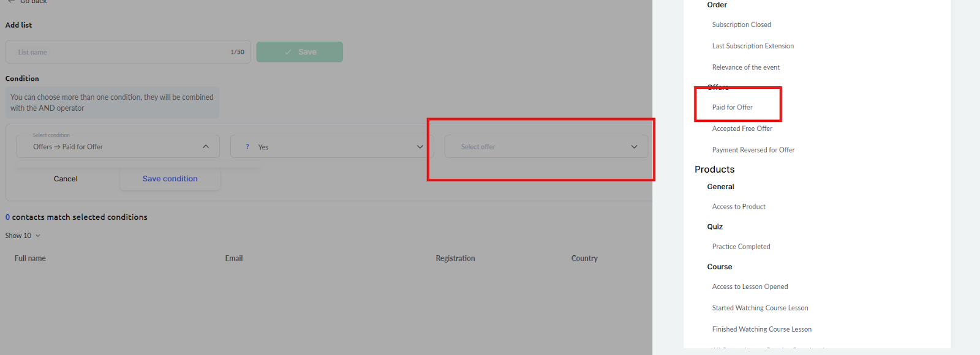The image size is (980, 355).
Task: Click the Condition section heading
Action: tap(22, 78)
